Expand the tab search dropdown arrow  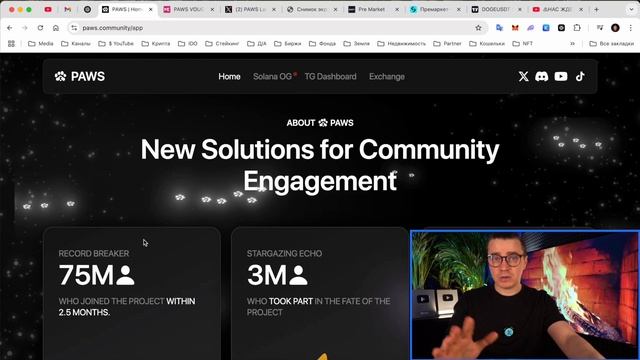(631, 9)
